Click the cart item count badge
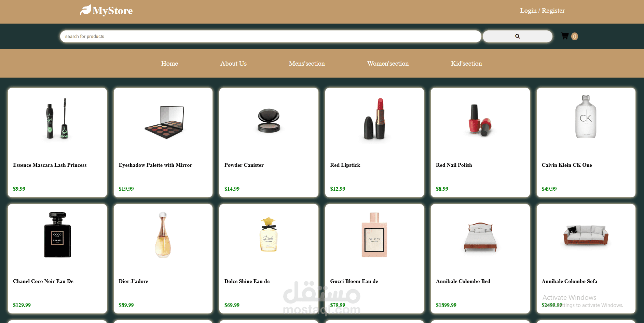 coord(575,36)
